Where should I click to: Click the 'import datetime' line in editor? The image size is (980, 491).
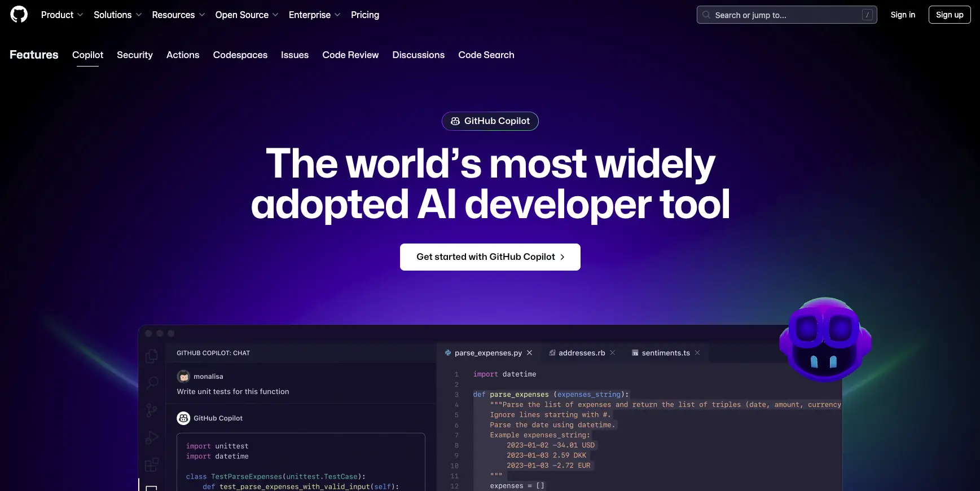pyautogui.click(x=504, y=374)
